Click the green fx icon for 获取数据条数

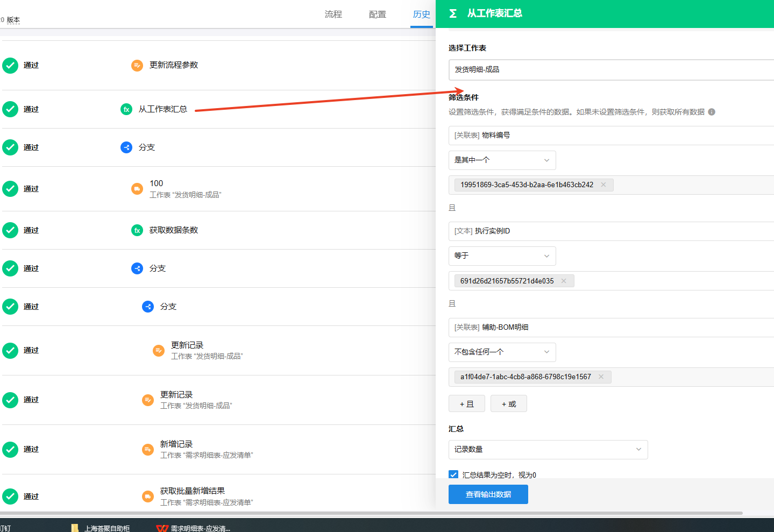tap(137, 230)
